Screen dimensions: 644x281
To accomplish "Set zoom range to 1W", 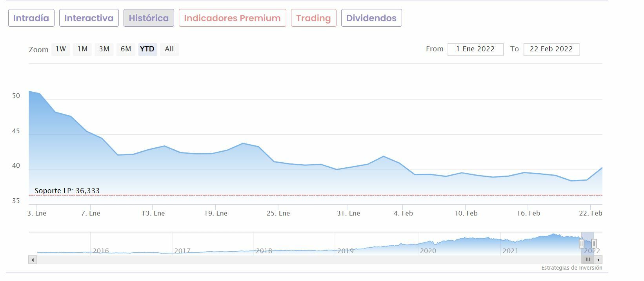I will tap(61, 49).
